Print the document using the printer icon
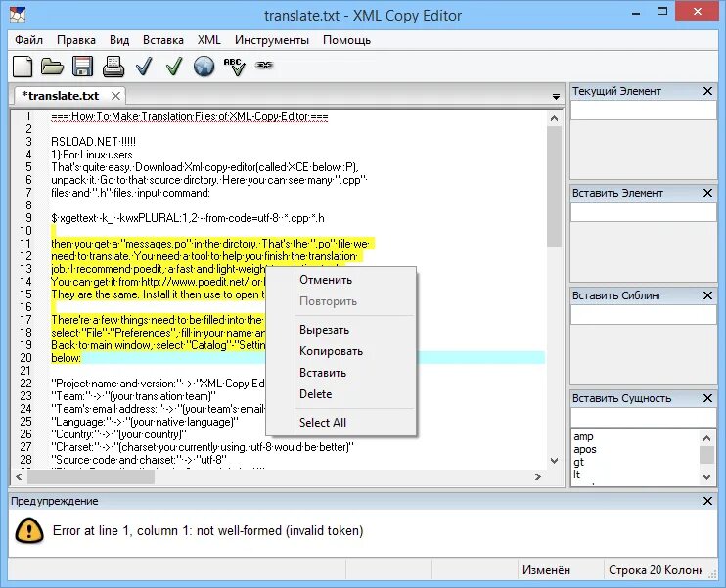Viewport: 726px width, 588px height. coord(113,67)
